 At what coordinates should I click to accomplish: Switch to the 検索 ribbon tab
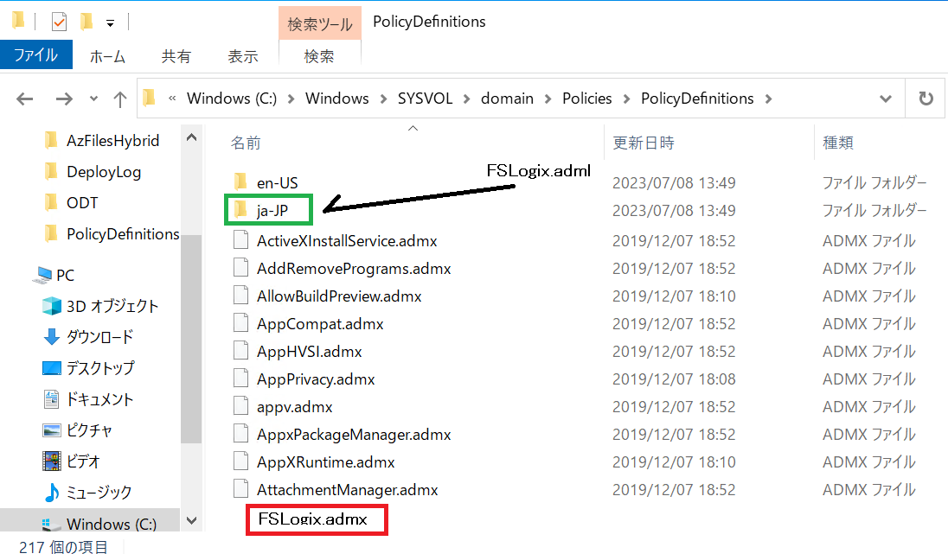tap(318, 56)
